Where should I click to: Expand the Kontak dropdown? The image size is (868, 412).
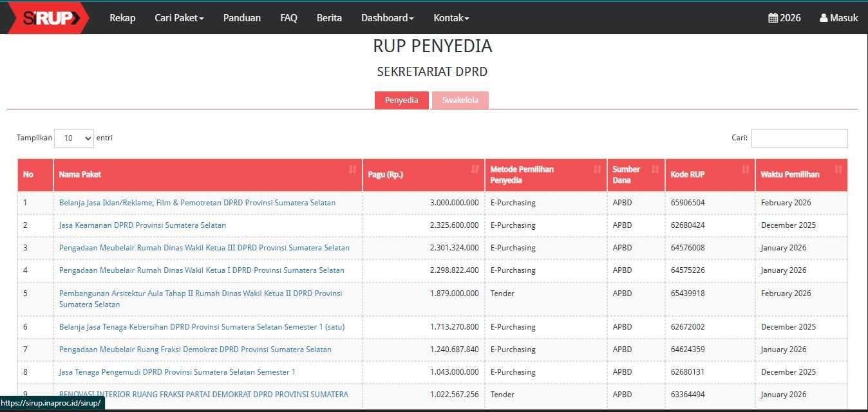[451, 18]
